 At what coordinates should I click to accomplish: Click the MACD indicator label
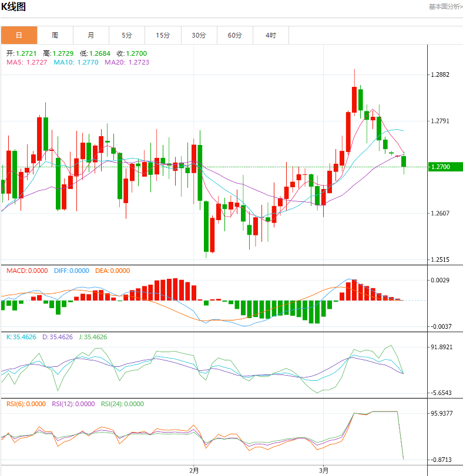[x=26, y=271]
